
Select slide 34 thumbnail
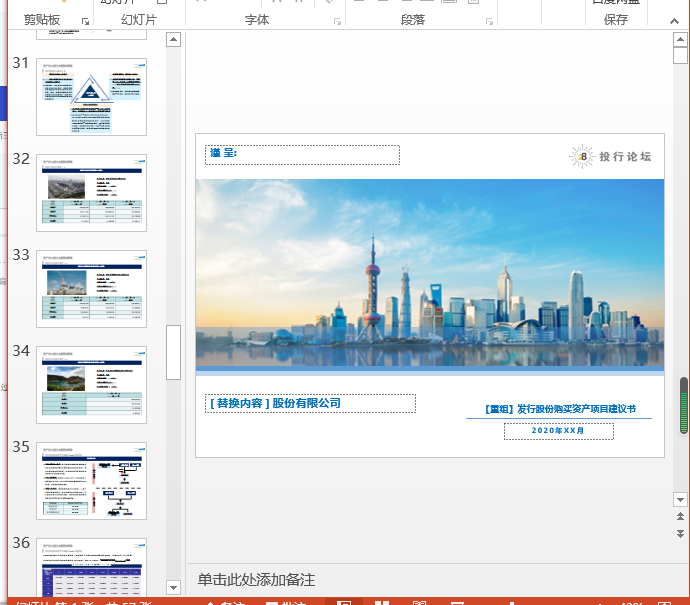pos(92,385)
